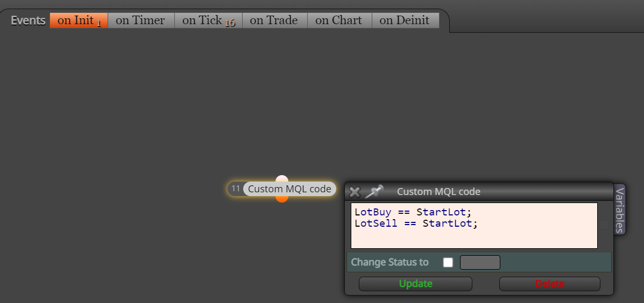The height and width of the screenshot is (303, 644).
Task: Select the on Chart events tab
Action: tap(339, 20)
